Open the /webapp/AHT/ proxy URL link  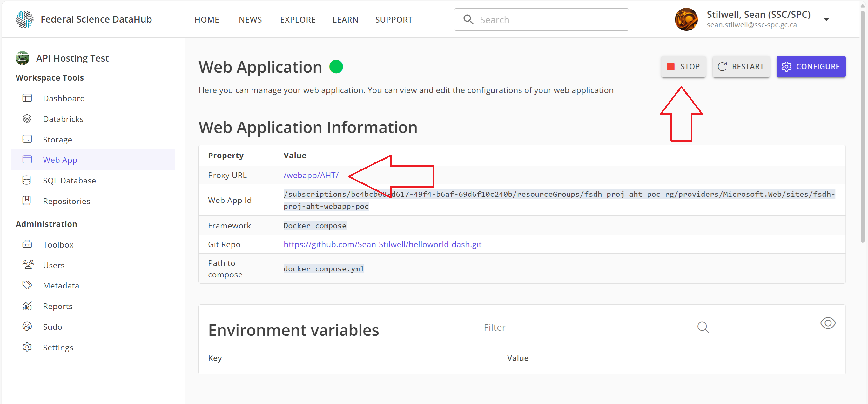point(311,175)
